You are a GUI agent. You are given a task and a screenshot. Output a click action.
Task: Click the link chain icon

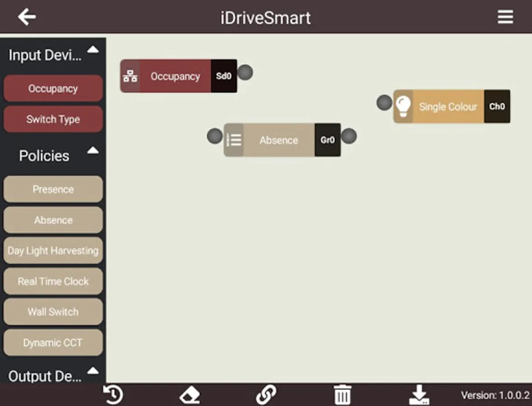[266, 395]
